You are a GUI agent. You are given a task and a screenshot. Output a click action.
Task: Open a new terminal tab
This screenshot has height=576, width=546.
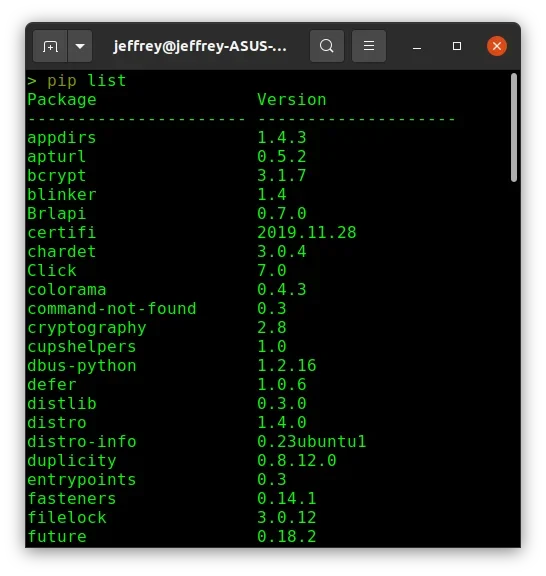click(50, 46)
